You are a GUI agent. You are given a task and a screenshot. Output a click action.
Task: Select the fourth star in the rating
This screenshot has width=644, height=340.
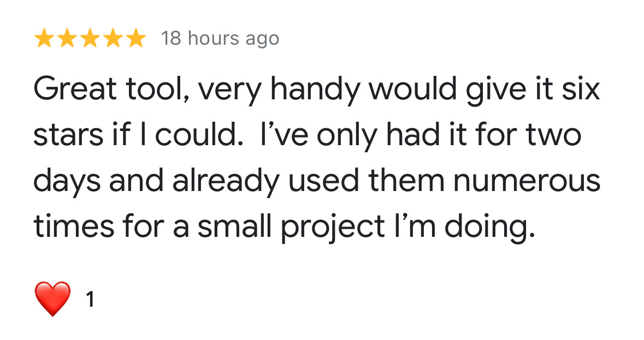[x=111, y=39]
